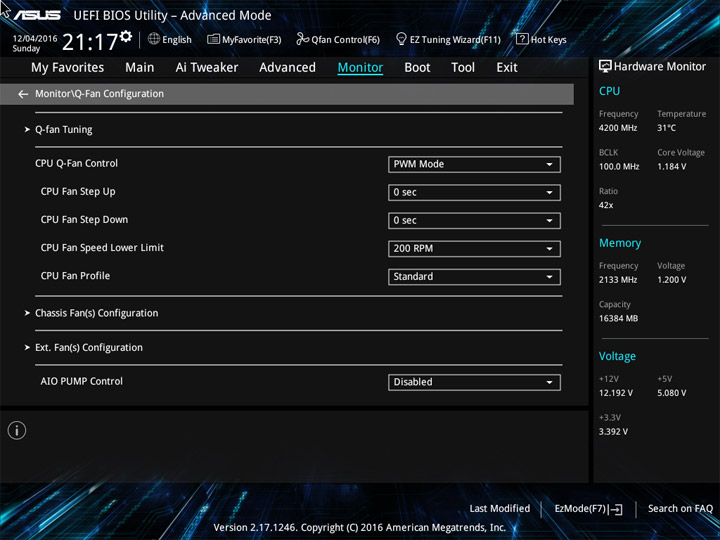Click the Version 2.17.1246 copyright text
Viewport: 720px width, 540px height.
pos(360,528)
